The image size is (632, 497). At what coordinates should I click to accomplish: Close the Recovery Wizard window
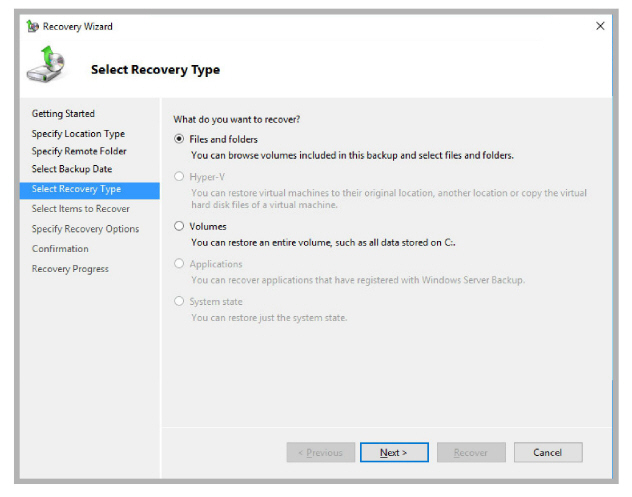pos(600,26)
